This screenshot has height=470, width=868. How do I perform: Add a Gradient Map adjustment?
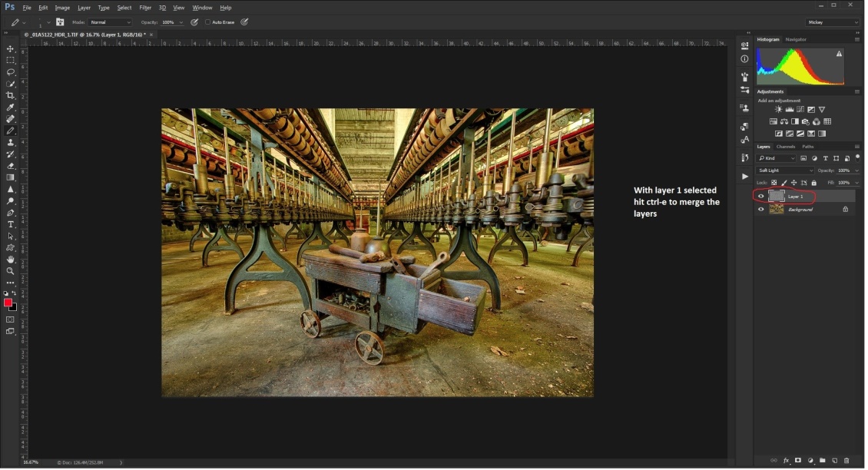(822, 134)
